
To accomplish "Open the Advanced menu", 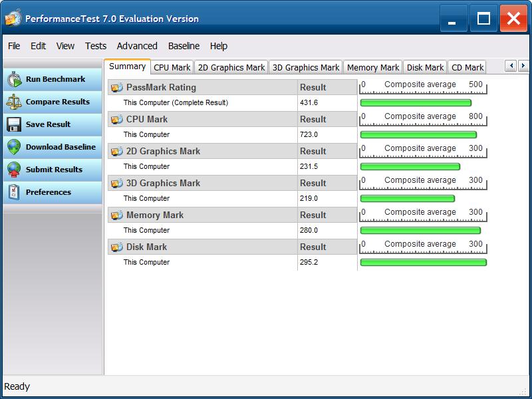I will [x=137, y=46].
